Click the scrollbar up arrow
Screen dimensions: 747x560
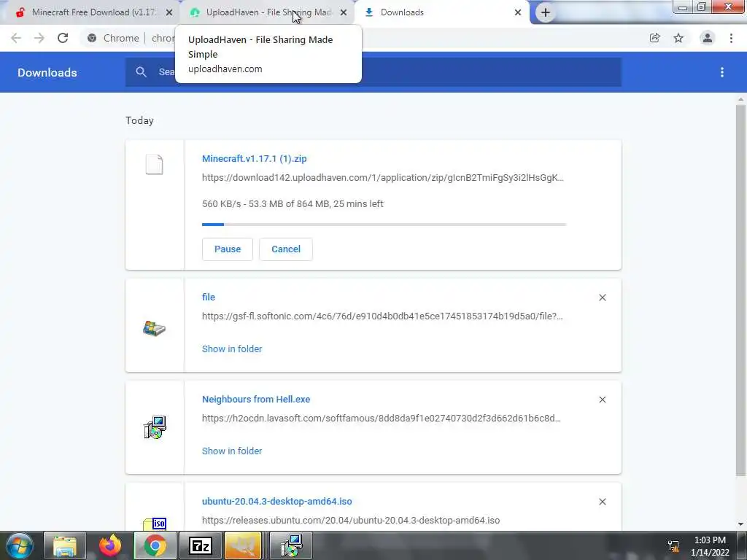click(x=740, y=99)
